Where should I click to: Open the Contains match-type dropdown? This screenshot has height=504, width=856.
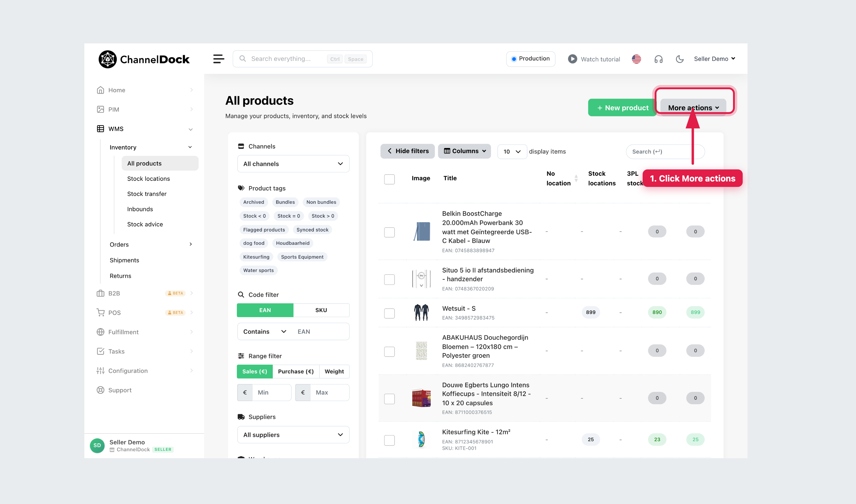[x=265, y=332]
